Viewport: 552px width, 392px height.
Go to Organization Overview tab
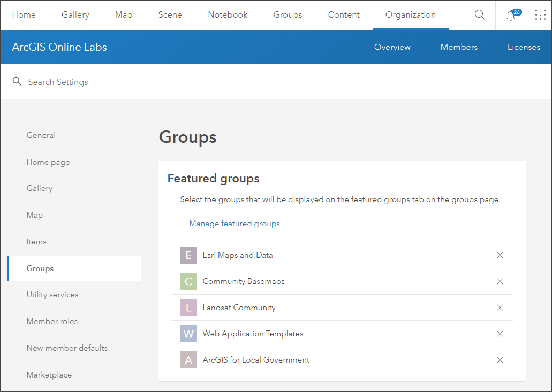click(392, 47)
